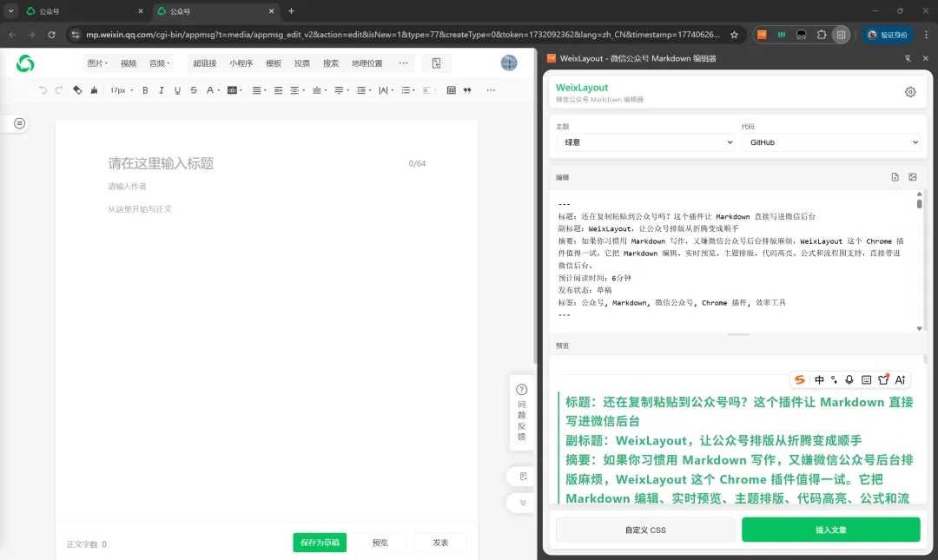
Task: Toggle the IME 中 Chinese mode
Action: tap(819, 380)
